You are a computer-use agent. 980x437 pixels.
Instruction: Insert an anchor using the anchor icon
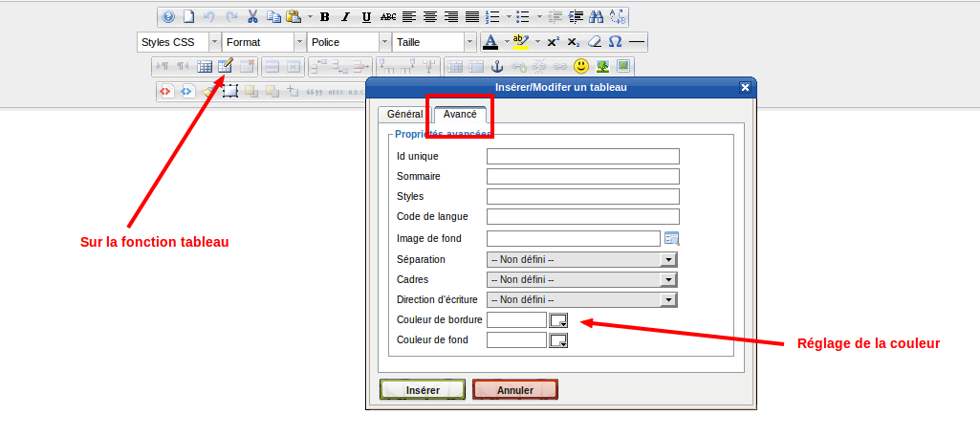coord(496,67)
